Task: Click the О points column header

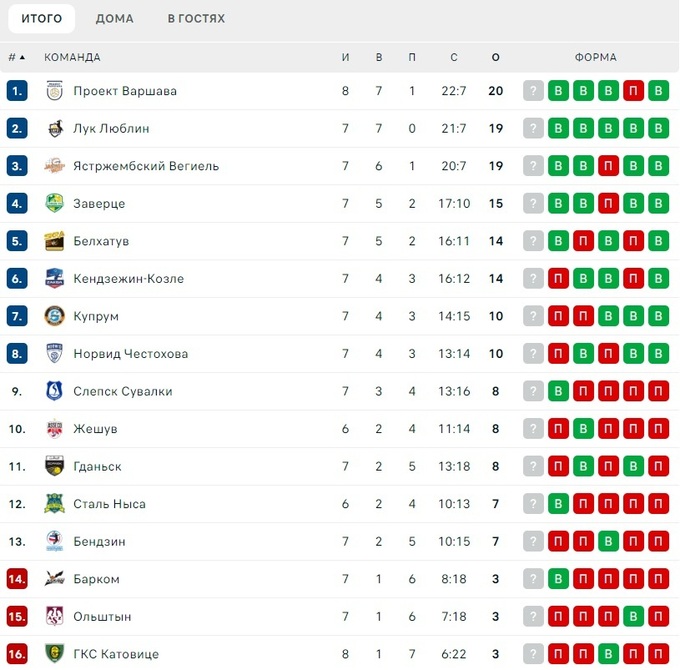Action: [495, 57]
